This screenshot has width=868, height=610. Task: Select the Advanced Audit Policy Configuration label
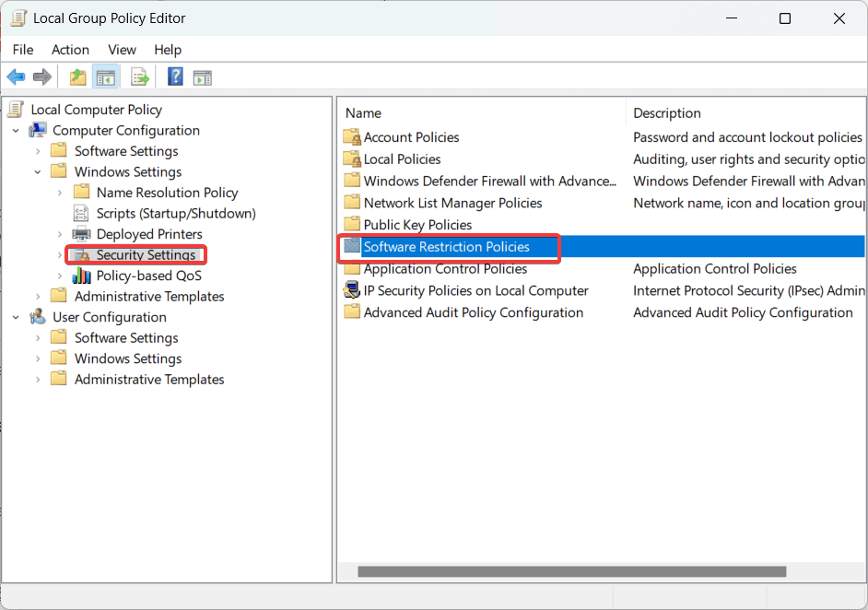point(474,312)
